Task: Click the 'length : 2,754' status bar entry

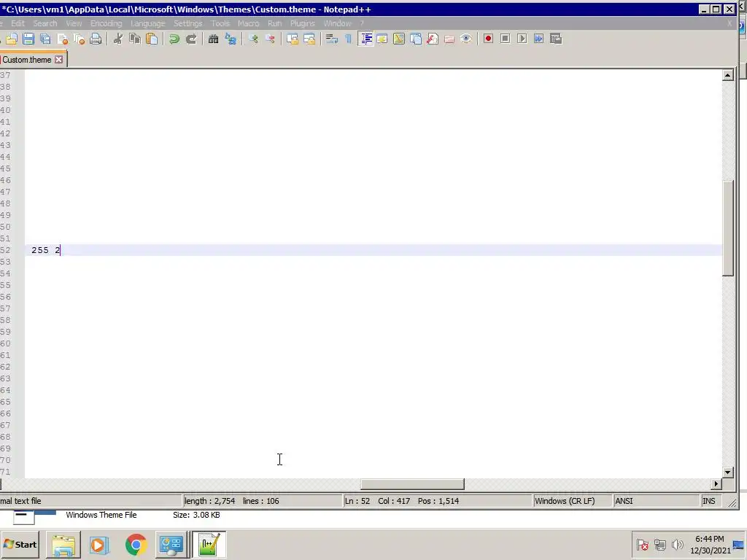Action: (x=209, y=501)
